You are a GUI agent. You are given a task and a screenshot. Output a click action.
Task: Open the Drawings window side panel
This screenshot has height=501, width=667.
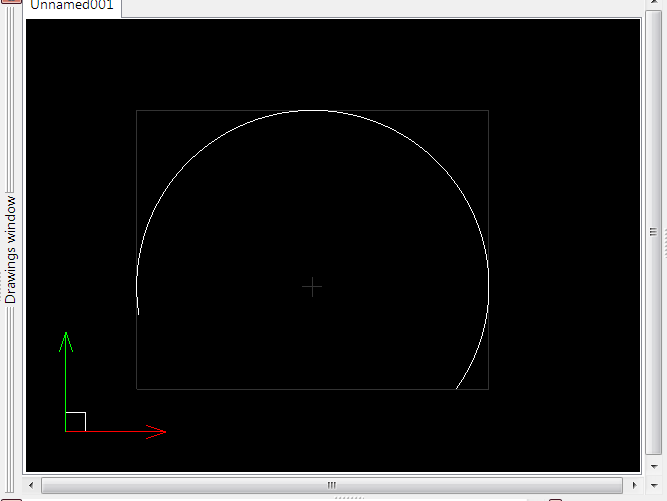point(12,250)
